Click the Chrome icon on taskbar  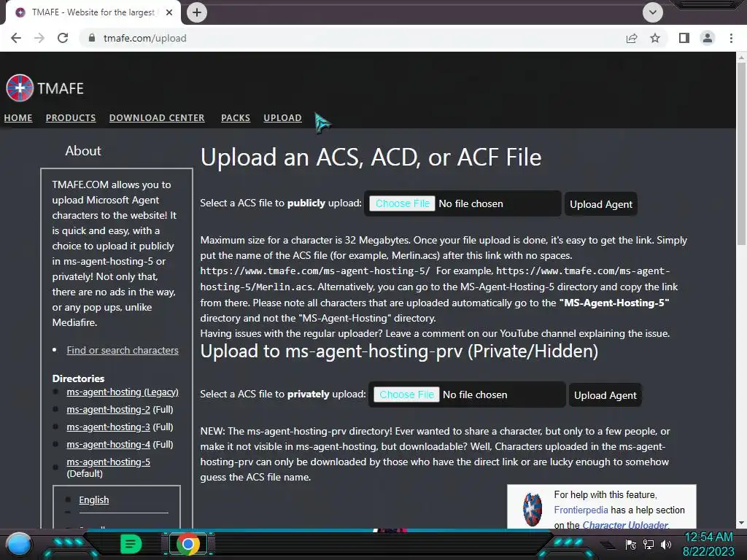tap(188, 544)
